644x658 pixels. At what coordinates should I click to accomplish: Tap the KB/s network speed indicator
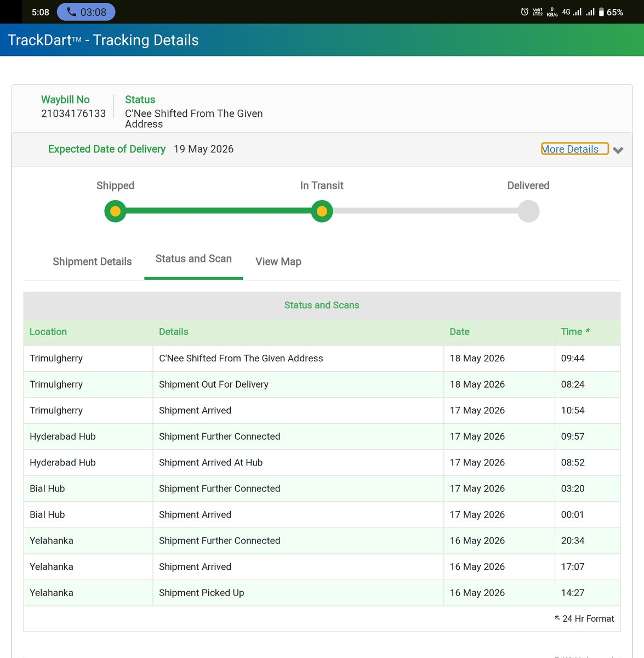[552, 12]
